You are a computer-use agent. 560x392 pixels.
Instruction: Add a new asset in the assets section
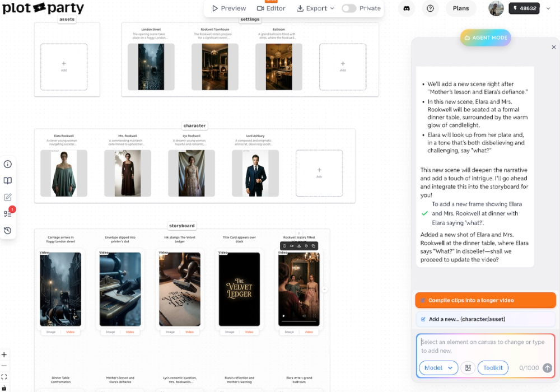point(64,67)
